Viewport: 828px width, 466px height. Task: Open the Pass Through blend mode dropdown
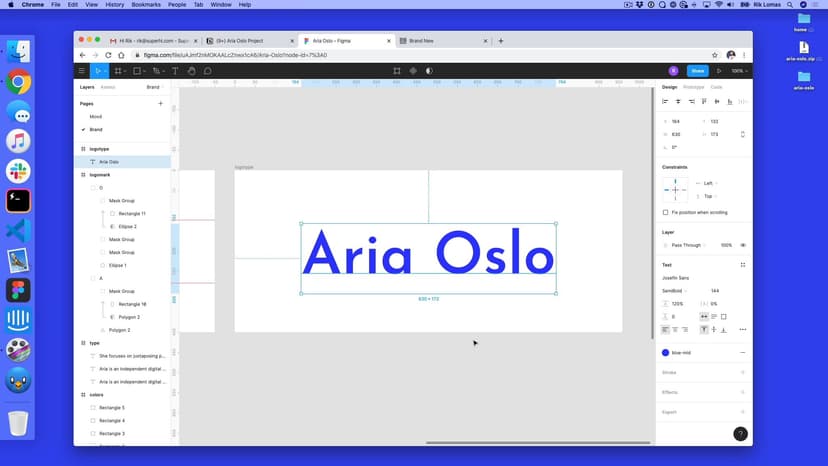[686, 245]
